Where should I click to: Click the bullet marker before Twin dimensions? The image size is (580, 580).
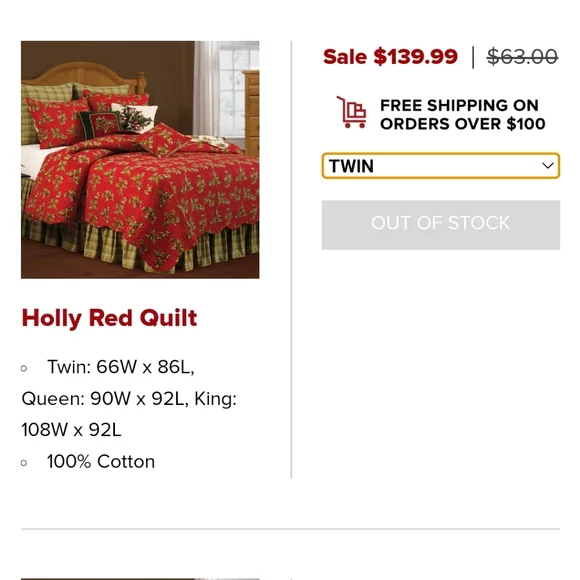24,368
